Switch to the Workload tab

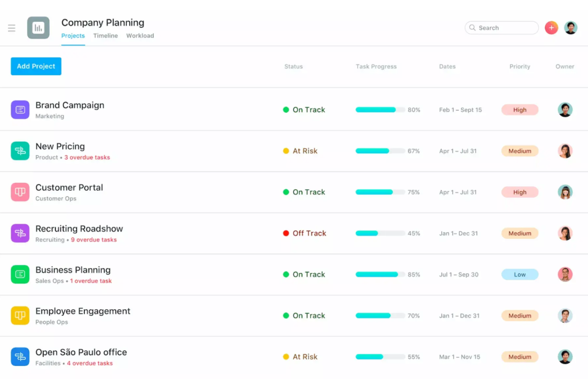click(140, 36)
